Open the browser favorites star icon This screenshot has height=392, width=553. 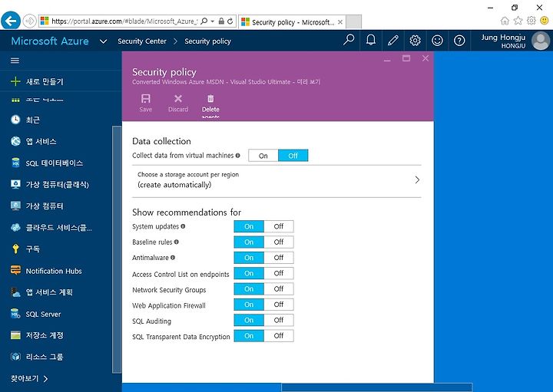(x=518, y=21)
